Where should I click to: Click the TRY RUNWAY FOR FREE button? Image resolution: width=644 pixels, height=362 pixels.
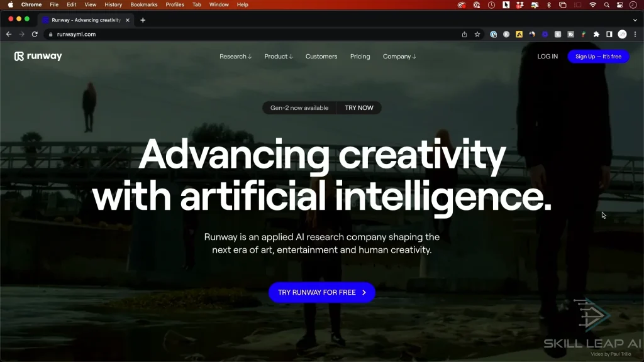click(x=321, y=292)
